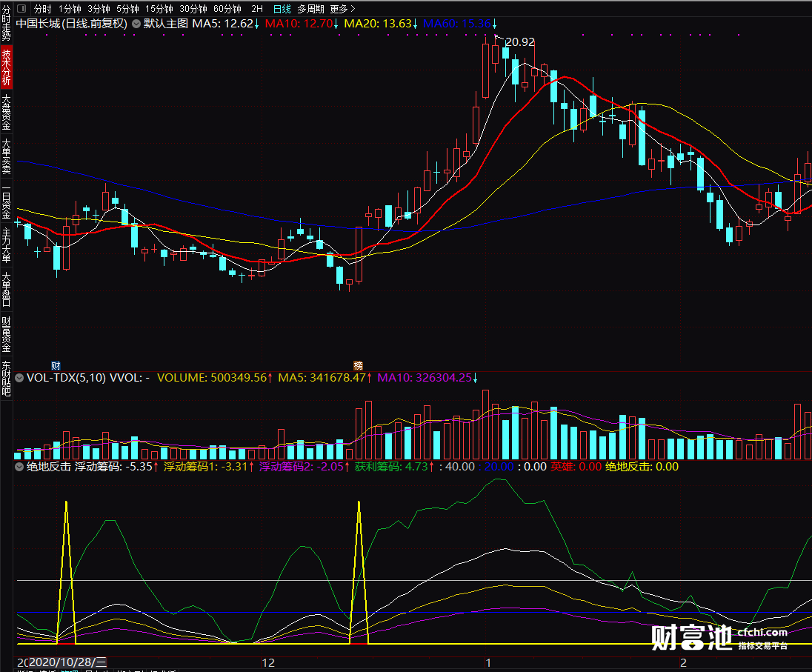Select the 1分钟 period tab
This screenshot has width=812, height=672.
click(x=70, y=9)
